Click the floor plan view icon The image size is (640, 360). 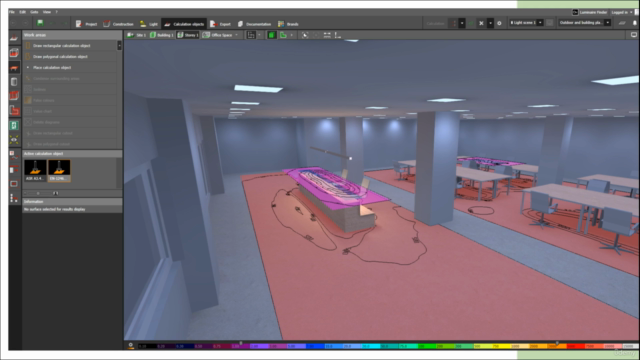pyautogui.click(x=251, y=35)
